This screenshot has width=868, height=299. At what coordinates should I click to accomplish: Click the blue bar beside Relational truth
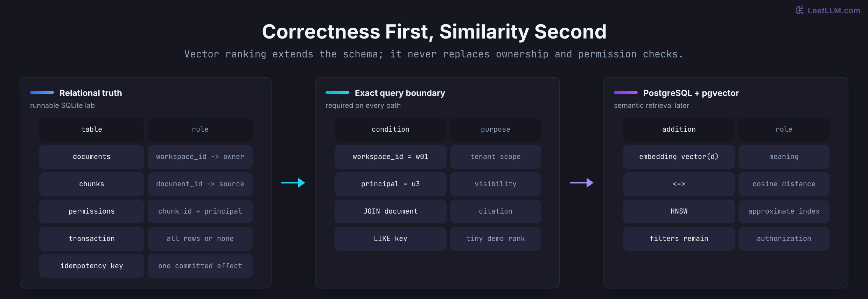tap(42, 92)
